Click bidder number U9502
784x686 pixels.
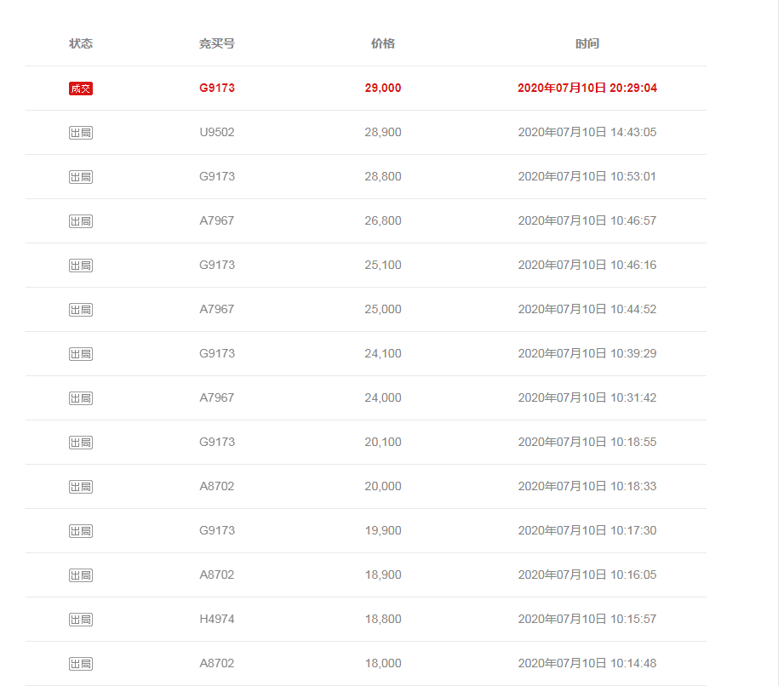pyautogui.click(x=217, y=133)
